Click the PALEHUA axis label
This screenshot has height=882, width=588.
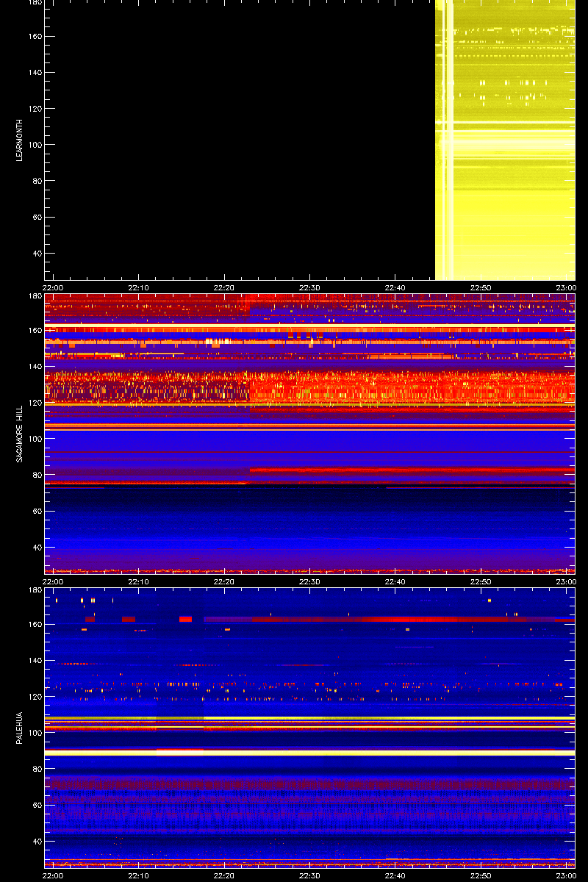[20, 728]
